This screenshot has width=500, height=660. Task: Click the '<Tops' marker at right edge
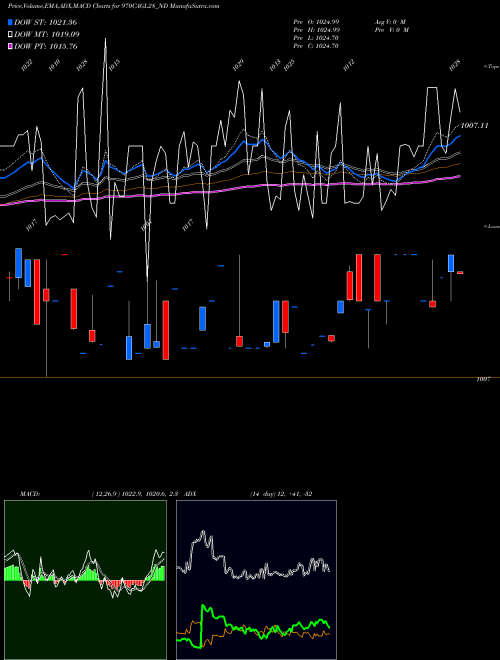[x=492, y=67]
